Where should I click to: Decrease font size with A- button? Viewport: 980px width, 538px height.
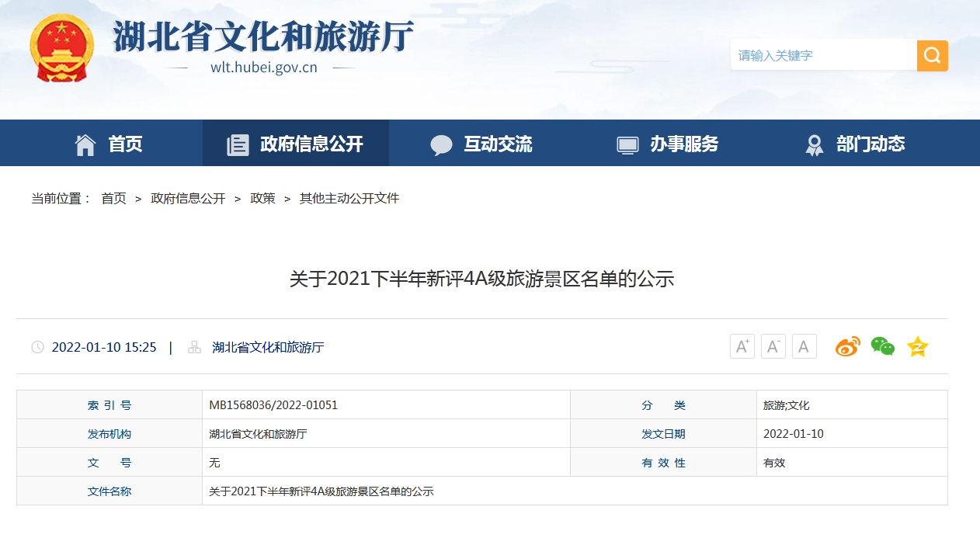[773, 346]
